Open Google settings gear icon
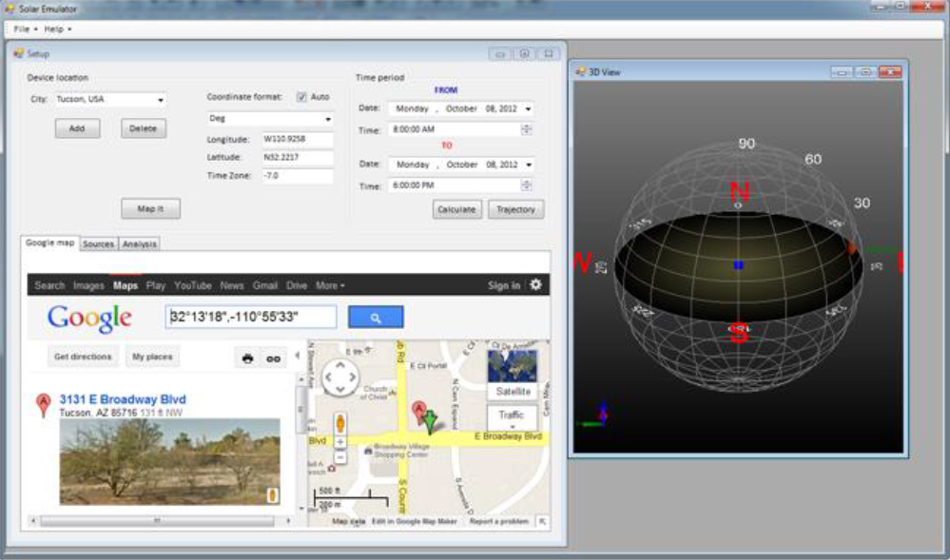 click(x=535, y=285)
